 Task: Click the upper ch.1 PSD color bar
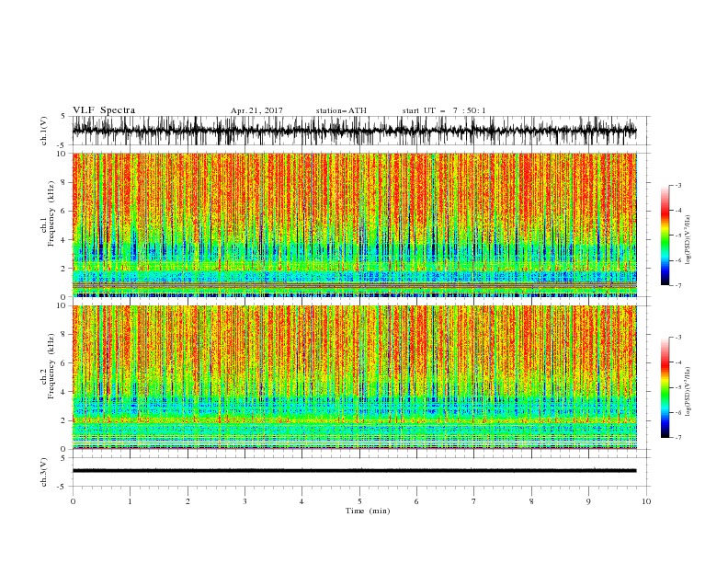[665, 236]
